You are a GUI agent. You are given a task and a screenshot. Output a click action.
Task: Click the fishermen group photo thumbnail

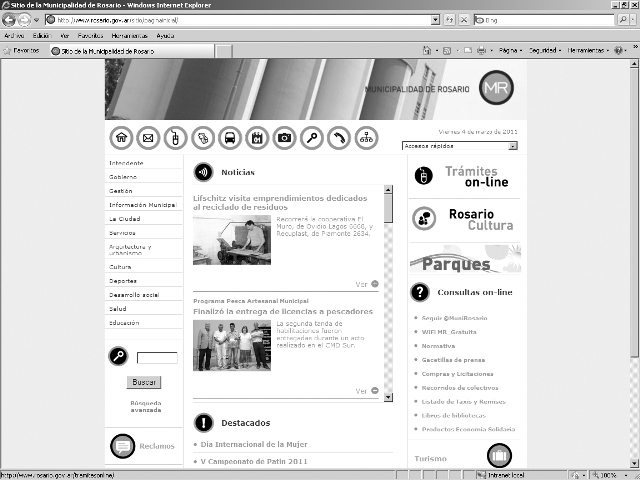pos(232,345)
